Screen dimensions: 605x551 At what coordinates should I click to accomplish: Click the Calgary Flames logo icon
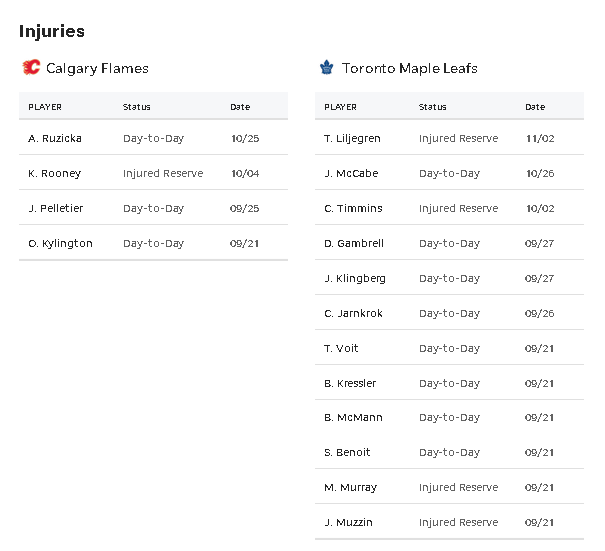pyautogui.click(x=31, y=68)
